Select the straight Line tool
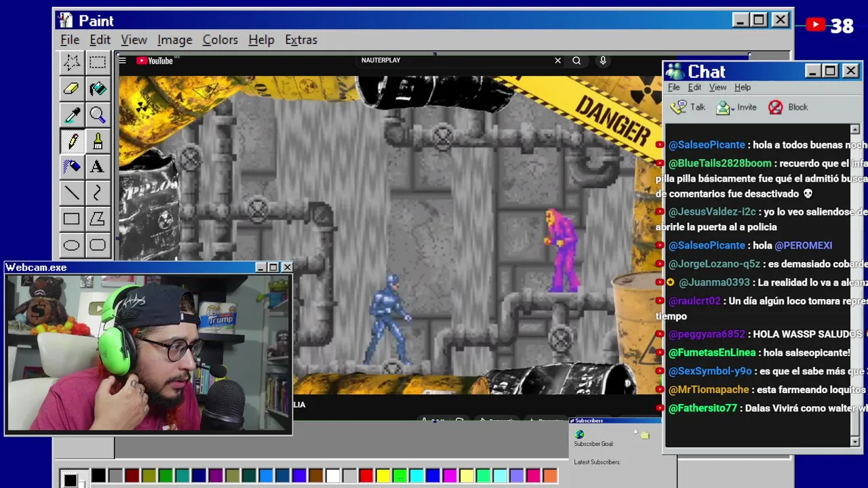Viewport: 868px width, 488px height. [72, 193]
